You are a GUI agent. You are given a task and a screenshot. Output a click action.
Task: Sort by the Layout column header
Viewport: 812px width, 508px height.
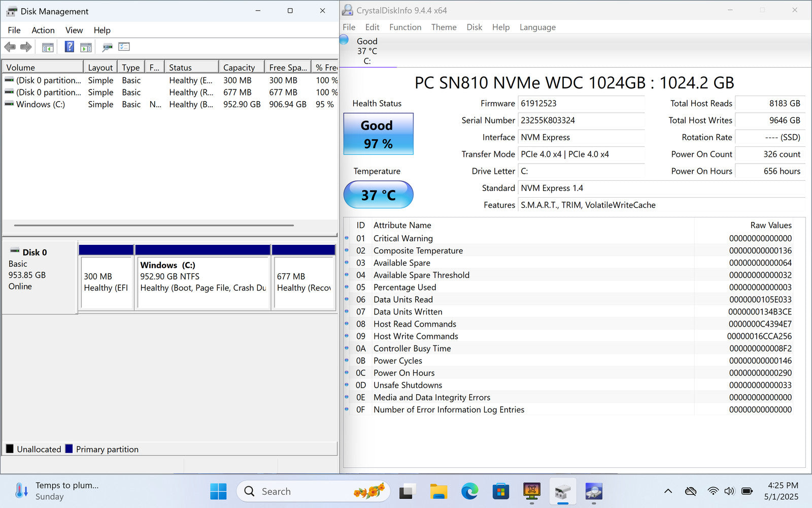(x=100, y=67)
